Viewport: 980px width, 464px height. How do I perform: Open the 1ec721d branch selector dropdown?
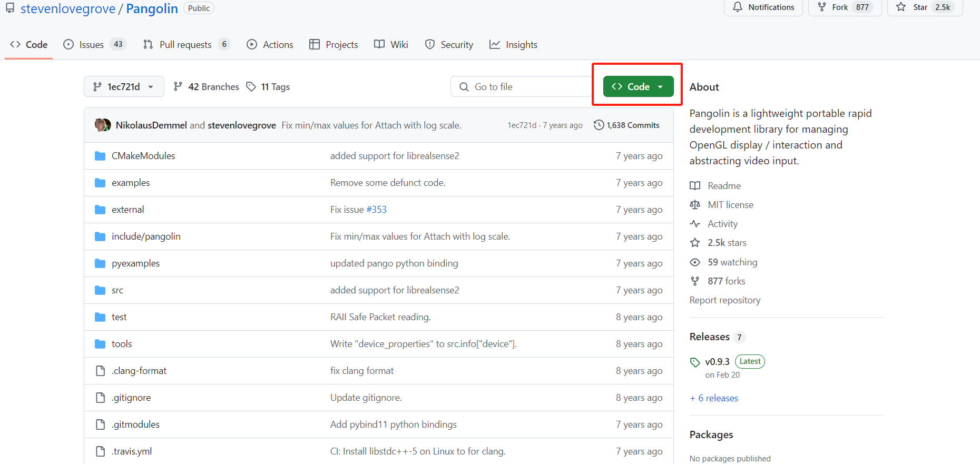click(124, 86)
